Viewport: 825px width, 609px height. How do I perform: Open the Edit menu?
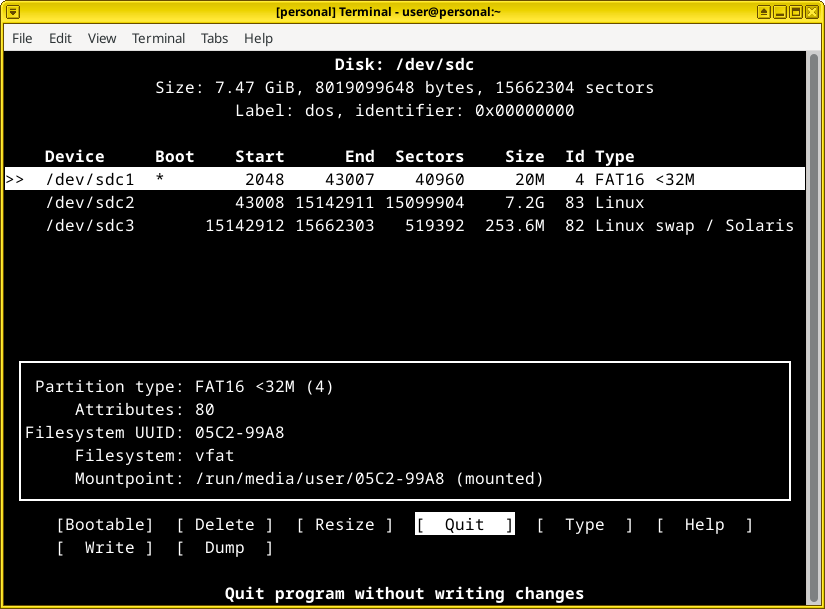pos(60,38)
